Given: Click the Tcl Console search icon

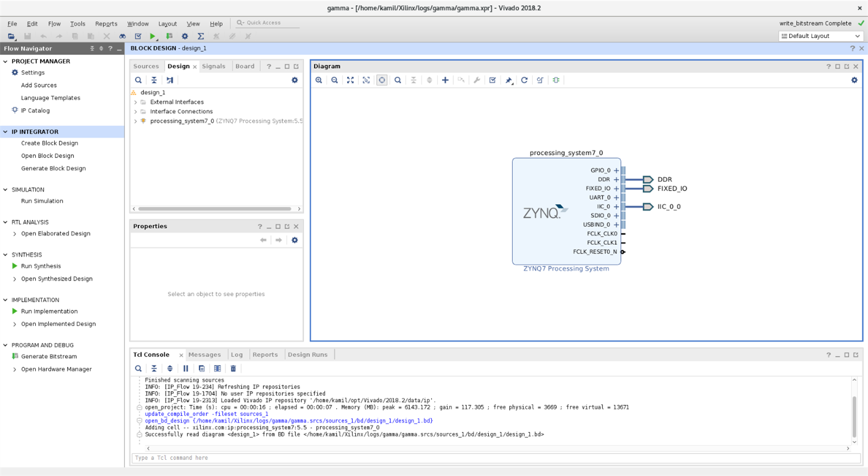Looking at the screenshot, I should point(139,369).
